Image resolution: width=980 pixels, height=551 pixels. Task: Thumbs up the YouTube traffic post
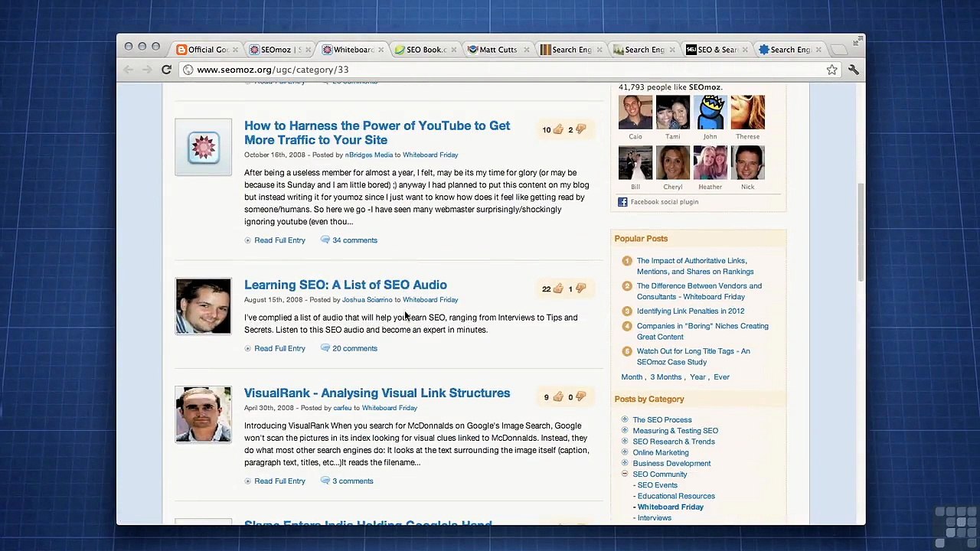click(x=558, y=129)
